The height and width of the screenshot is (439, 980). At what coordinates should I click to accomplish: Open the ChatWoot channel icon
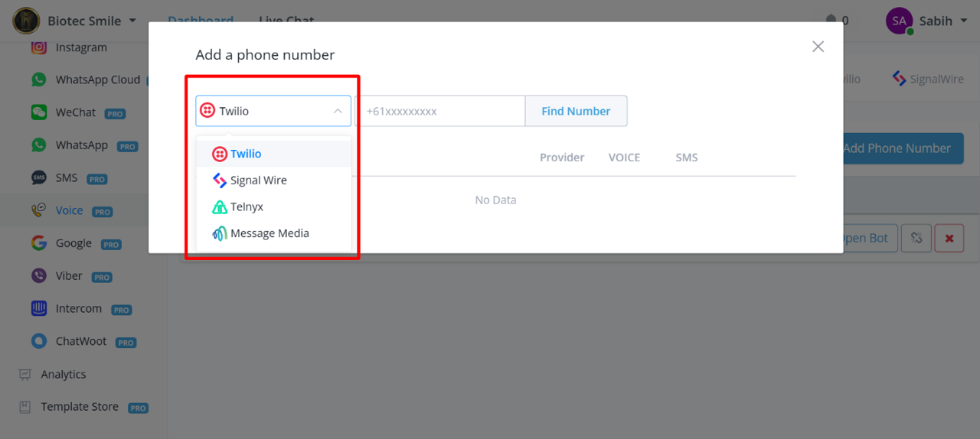click(x=39, y=341)
